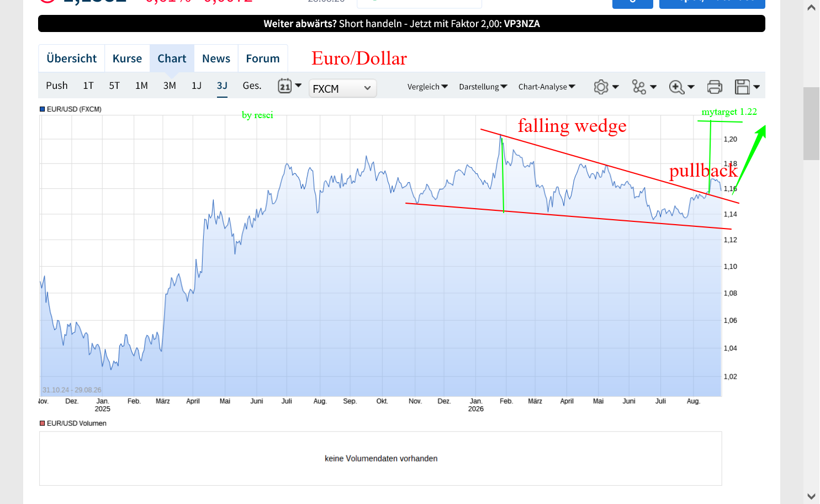
Task: Set chart timeframe to 1J
Action: click(197, 86)
